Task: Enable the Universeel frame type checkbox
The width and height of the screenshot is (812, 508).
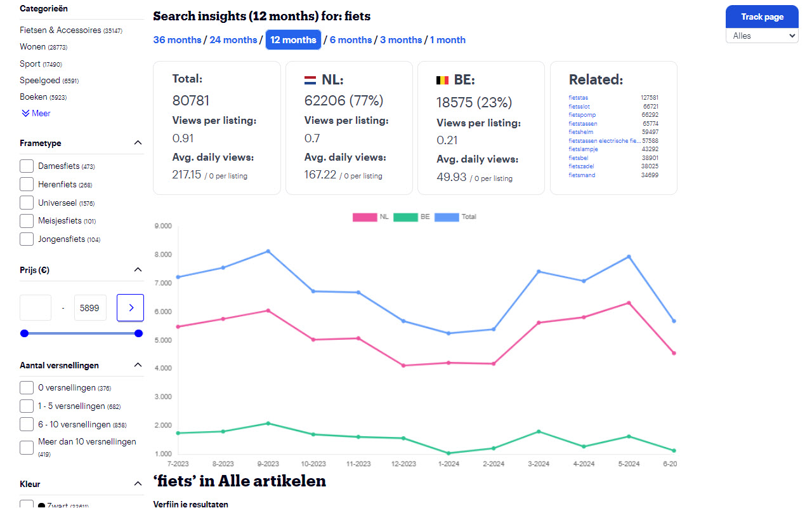Action: tap(27, 203)
